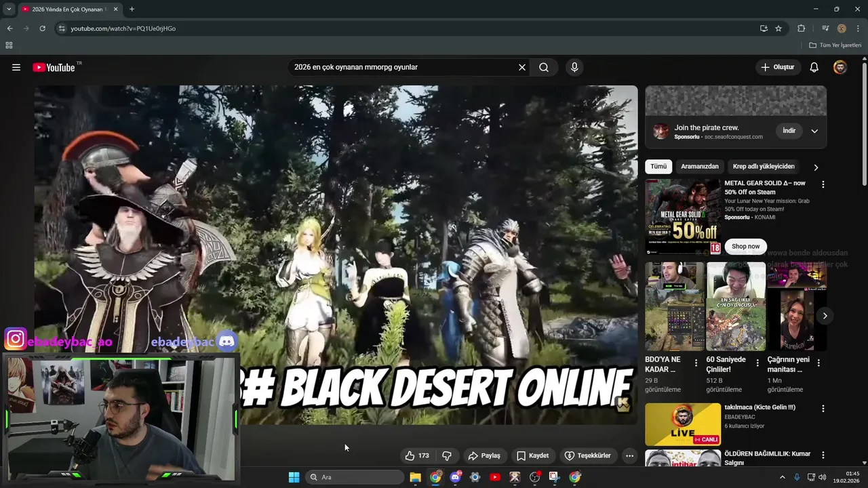Open the volume icon in system tray
The height and width of the screenshot is (488, 868).
tap(822, 477)
